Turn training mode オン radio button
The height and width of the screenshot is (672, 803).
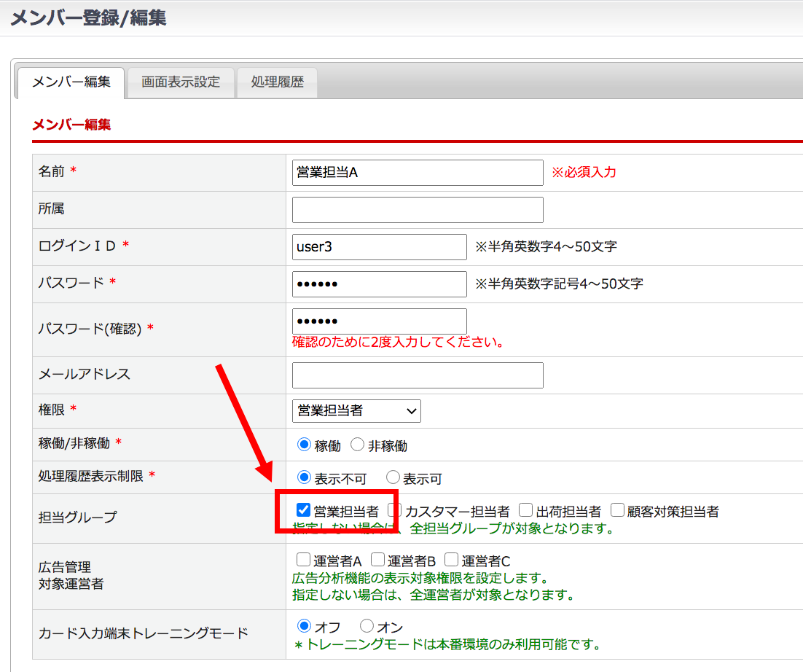coord(367,626)
